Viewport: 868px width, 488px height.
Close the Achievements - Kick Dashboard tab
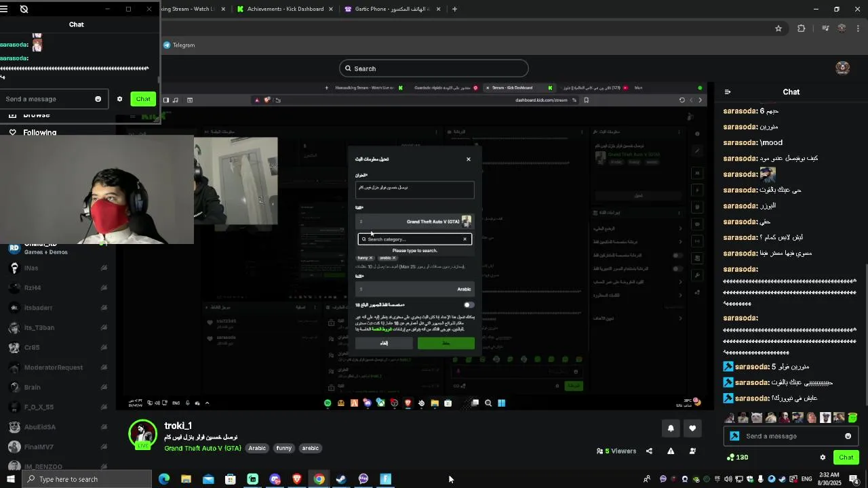click(331, 9)
